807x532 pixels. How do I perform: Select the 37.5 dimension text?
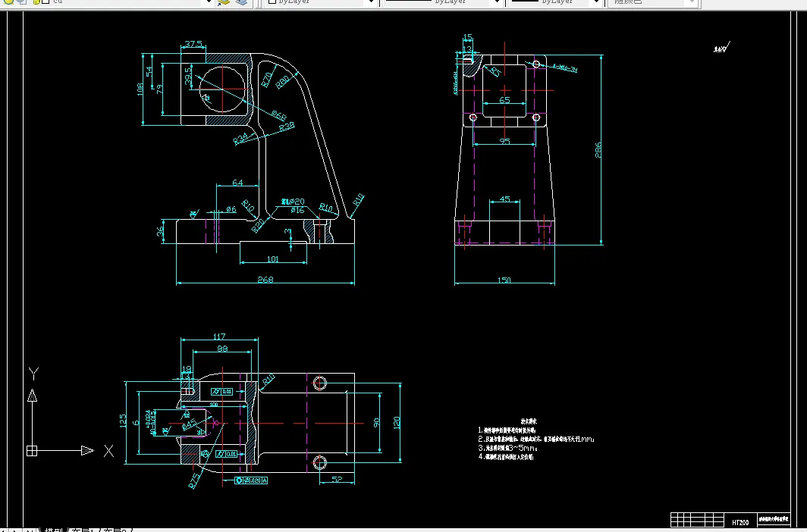pos(193,44)
